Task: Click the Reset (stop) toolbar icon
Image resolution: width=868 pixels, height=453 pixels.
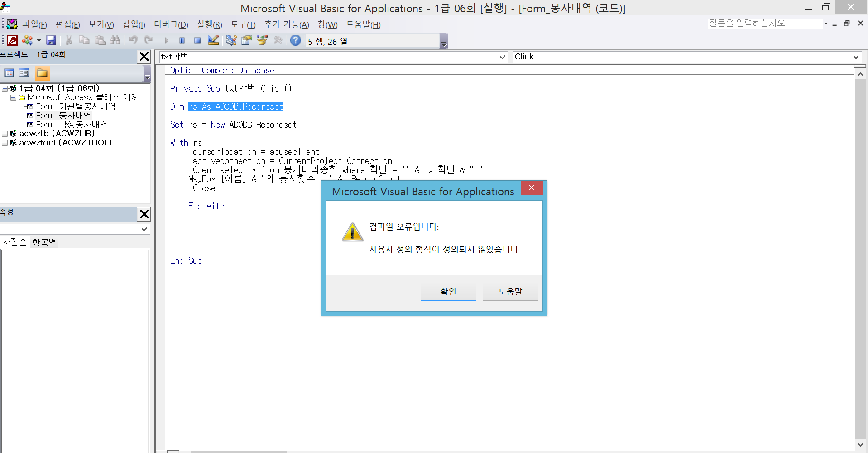Action: pyautogui.click(x=197, y=41)
